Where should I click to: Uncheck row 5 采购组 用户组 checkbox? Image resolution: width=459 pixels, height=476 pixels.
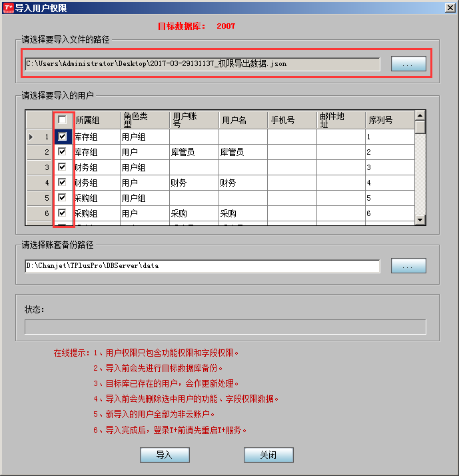coord(62,197)
